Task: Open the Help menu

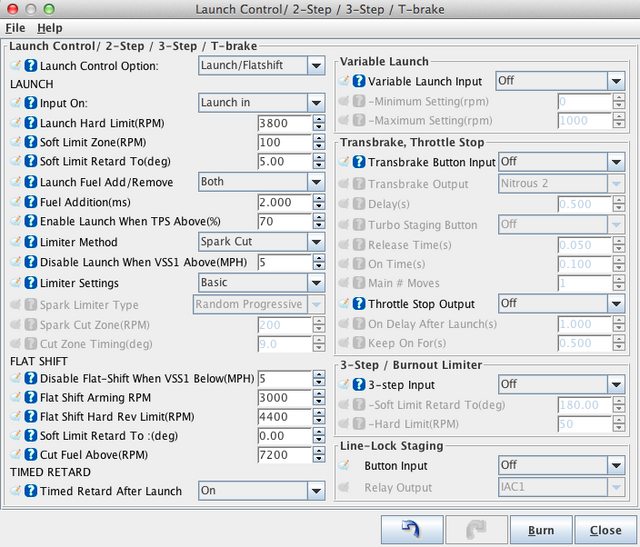Action: pyautogui.click(x=50, y=28)
